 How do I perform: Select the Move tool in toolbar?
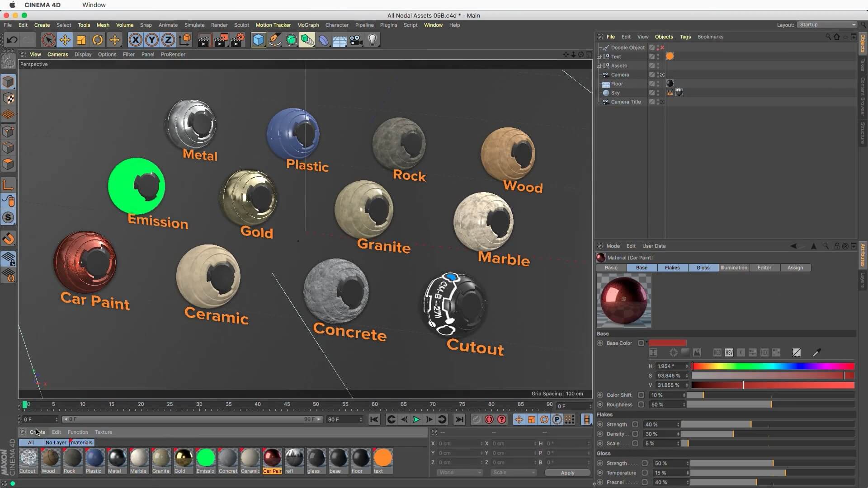[65, 40]
